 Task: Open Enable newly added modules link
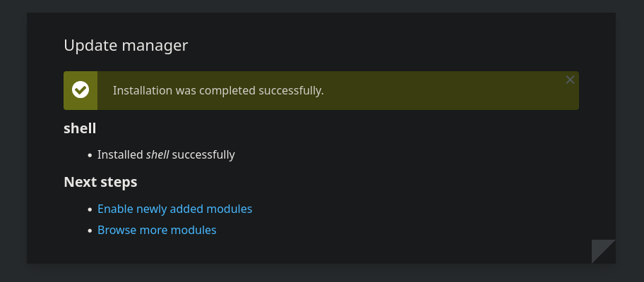tap(174, 209)
